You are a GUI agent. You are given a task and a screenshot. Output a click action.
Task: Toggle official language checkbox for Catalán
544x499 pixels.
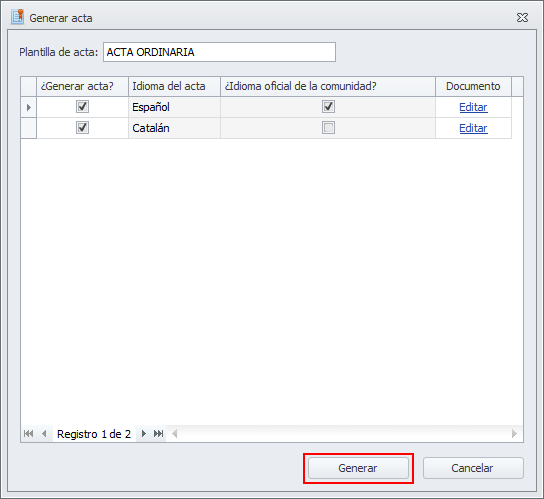pos(328,128)
